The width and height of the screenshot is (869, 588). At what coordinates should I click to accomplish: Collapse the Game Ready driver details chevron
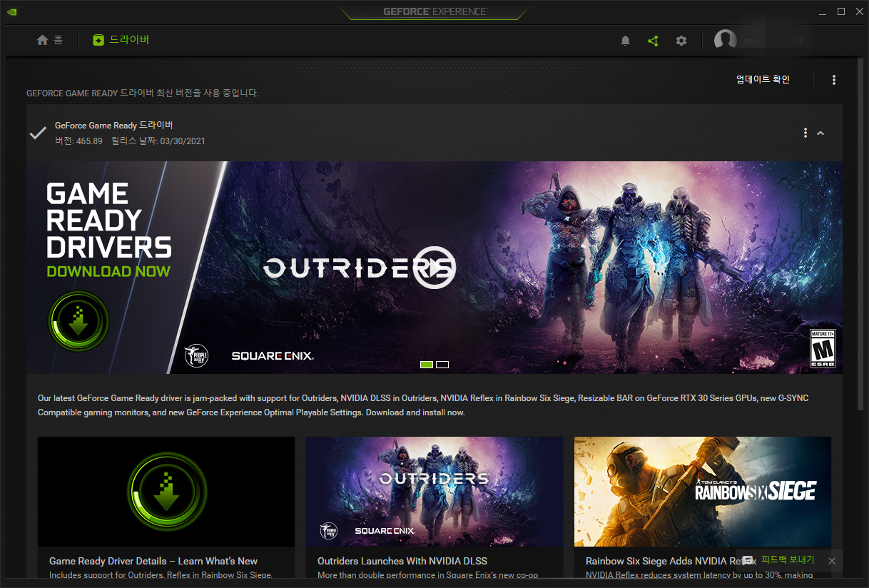820,133
